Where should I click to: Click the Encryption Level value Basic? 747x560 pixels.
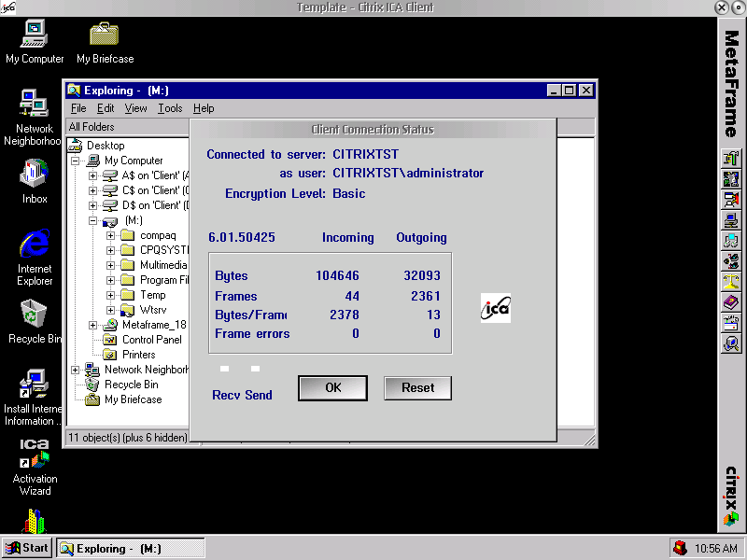(348, 194)
